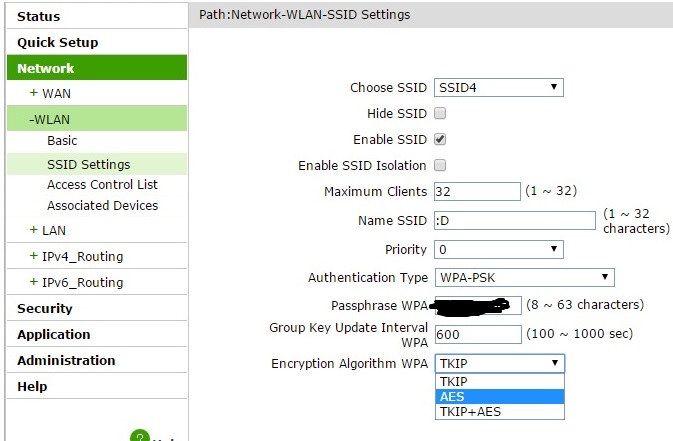Open the Help menu section
This screenshot has width=673, height=441.
point(32,386)
